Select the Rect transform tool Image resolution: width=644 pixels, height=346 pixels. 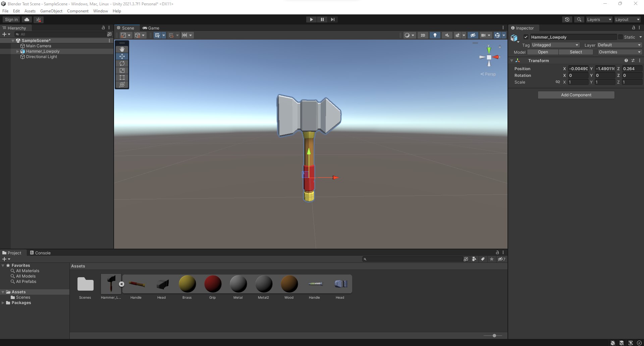point(122,78)
